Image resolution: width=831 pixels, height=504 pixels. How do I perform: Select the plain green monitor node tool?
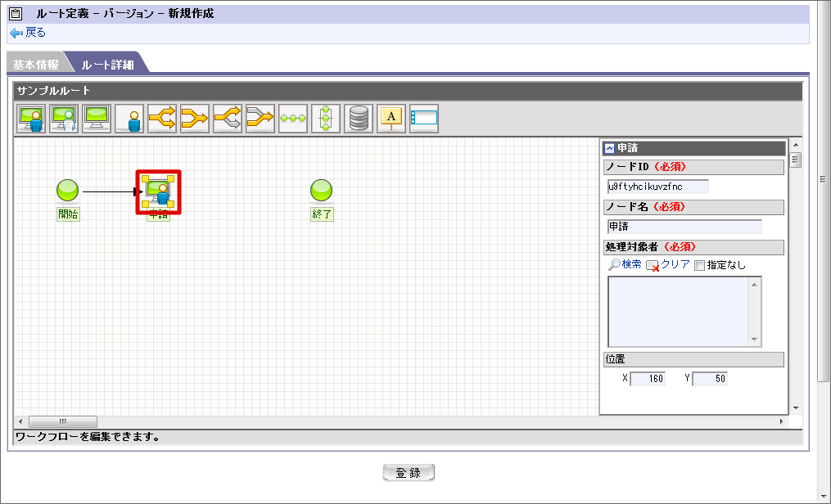[97, 118]
